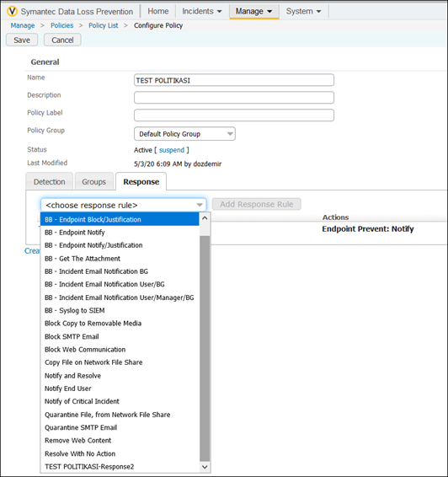Select Block SMTP Email option

coord(120,336)
